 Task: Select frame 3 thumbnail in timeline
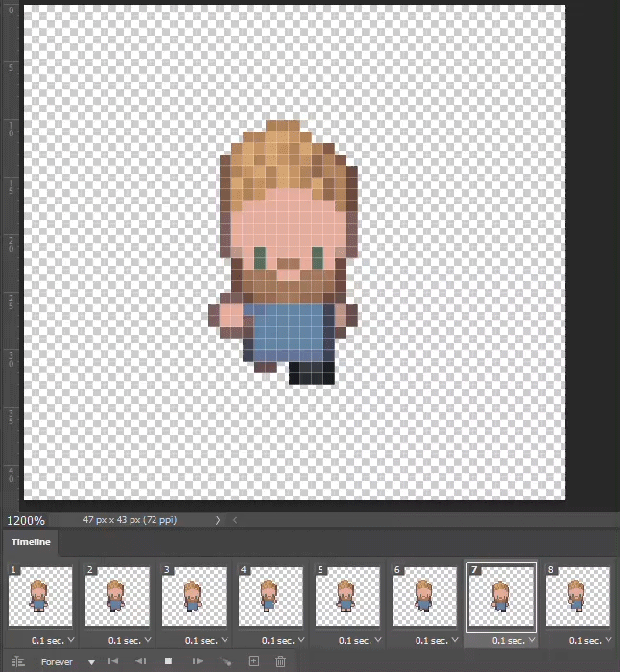coord(194,596)
